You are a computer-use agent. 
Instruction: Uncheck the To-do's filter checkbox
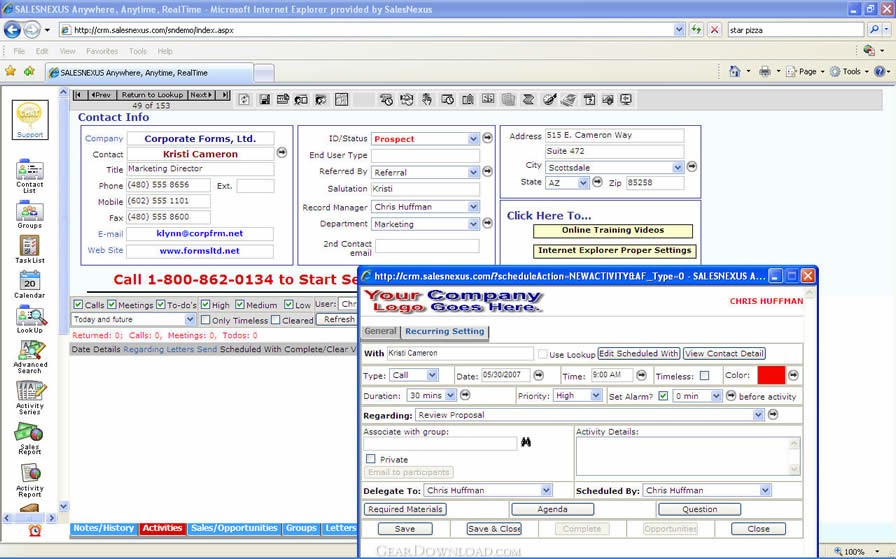[x=161, y=305]
